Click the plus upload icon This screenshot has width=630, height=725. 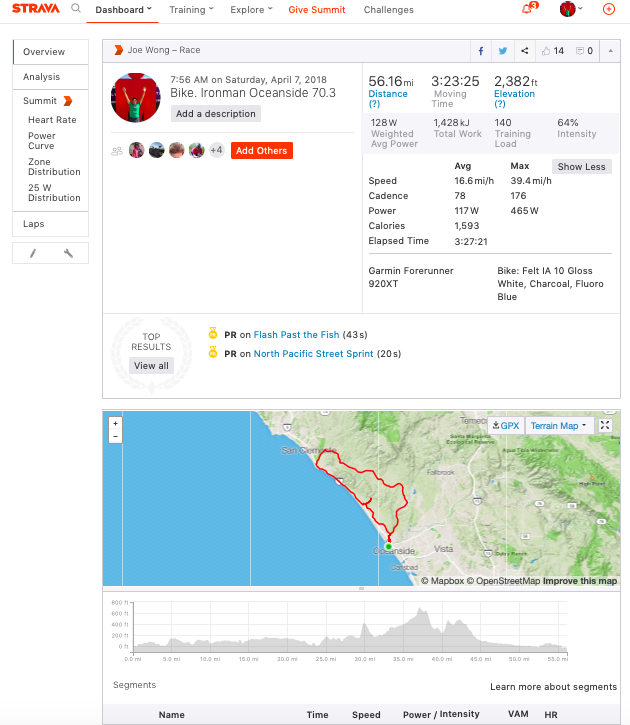click(x=609, y=10)
